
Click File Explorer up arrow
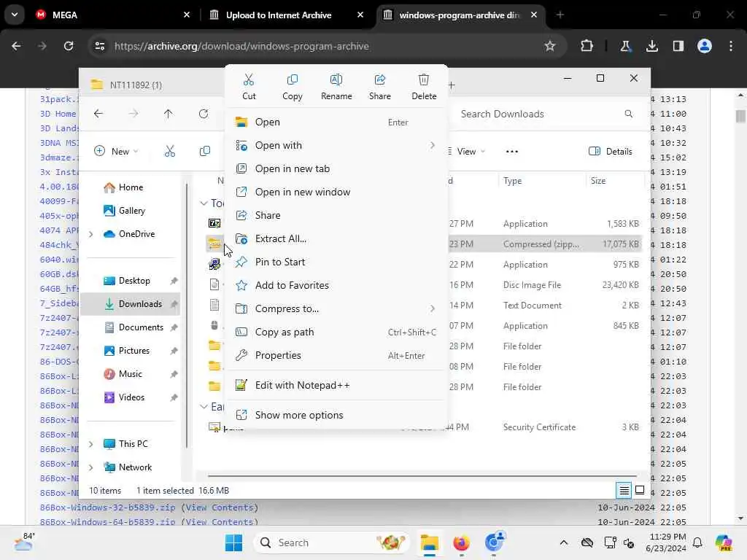pyautogui.click(x=169, y=114)
